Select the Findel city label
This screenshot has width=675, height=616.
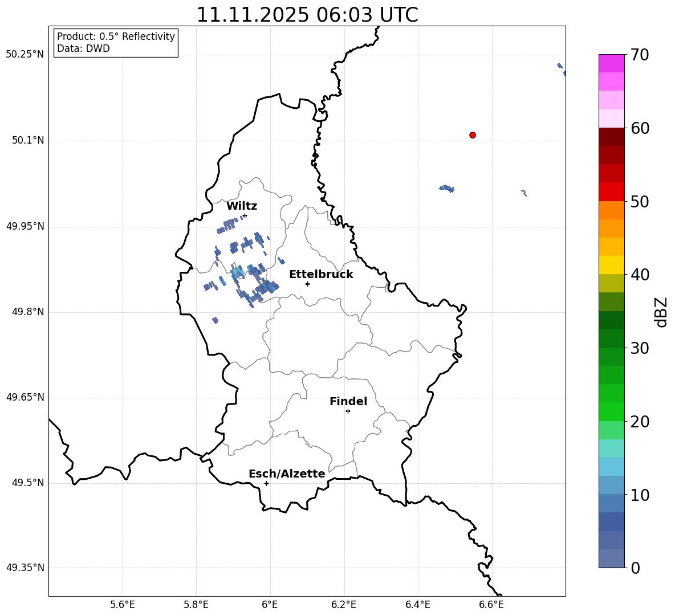click(x=348, y=401)
